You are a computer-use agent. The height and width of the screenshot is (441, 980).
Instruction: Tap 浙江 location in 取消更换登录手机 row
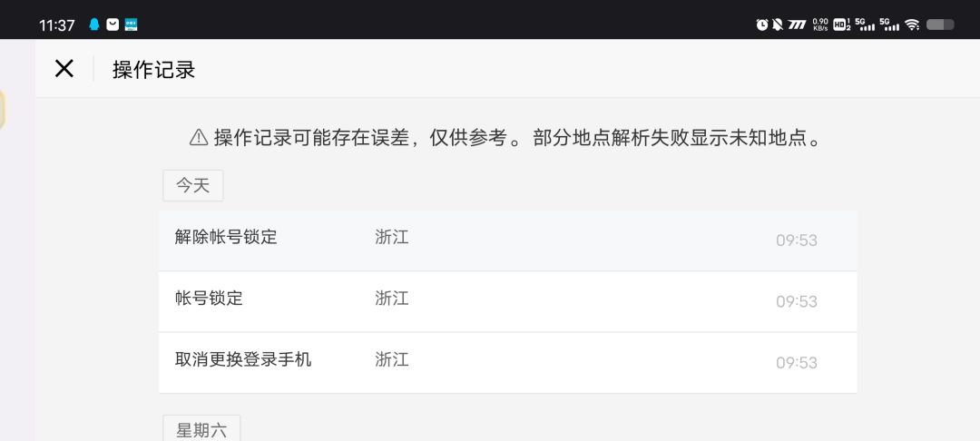click(x=392, y=360)
